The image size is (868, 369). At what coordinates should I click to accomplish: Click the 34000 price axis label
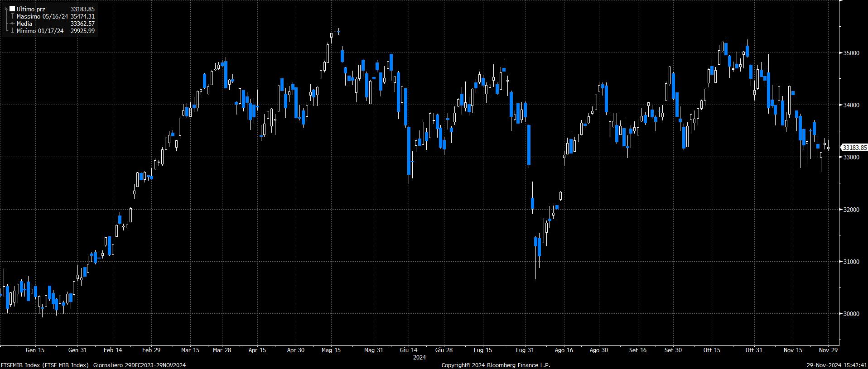(x=851, y=105)
